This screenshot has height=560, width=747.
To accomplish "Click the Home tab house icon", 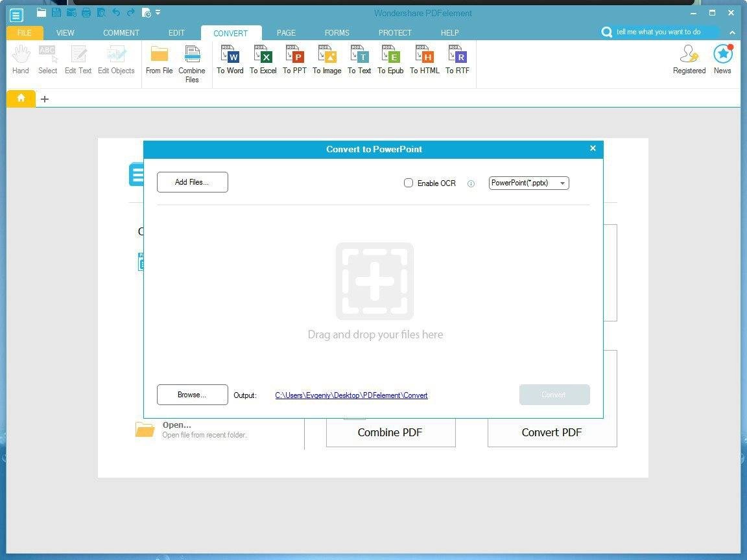I will point(21,99).
